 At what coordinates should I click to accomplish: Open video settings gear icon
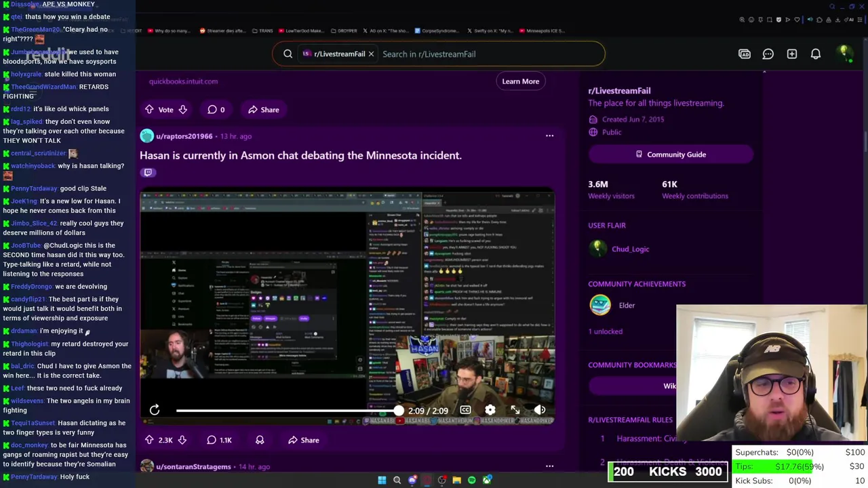[490, 410]
